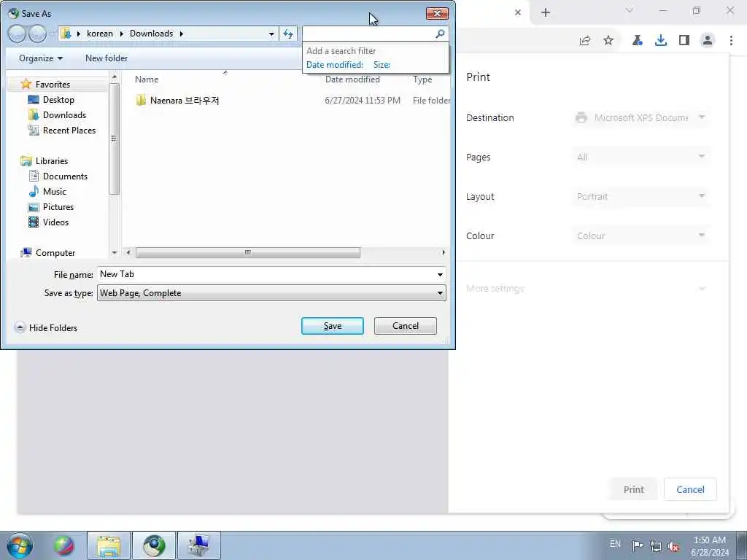Image resolution: width=747 pixels, height=560 pixels.
Task: Open the Destination dropdown in Print panel
Action: 640,117
